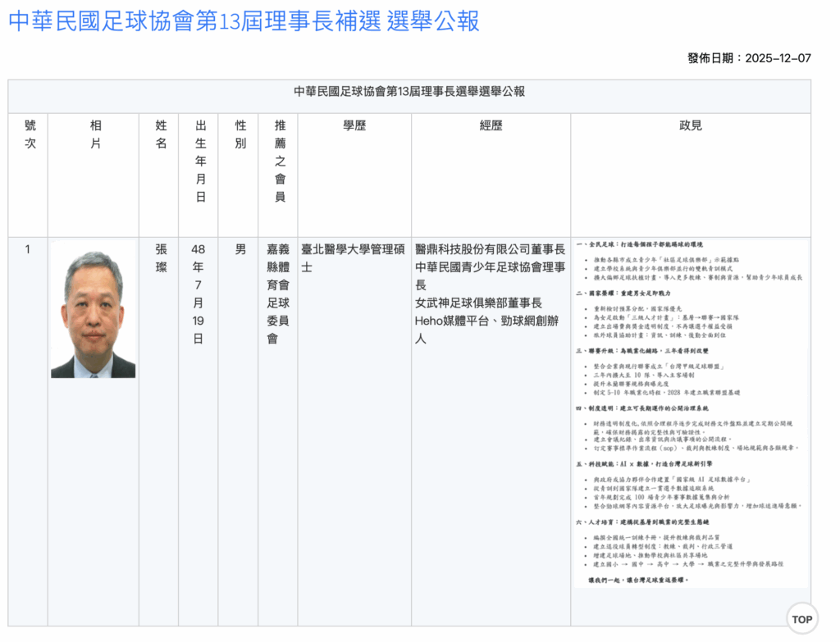Click the 醫鼎科技股份有限公司董事長 experience line

click(491, 249)
